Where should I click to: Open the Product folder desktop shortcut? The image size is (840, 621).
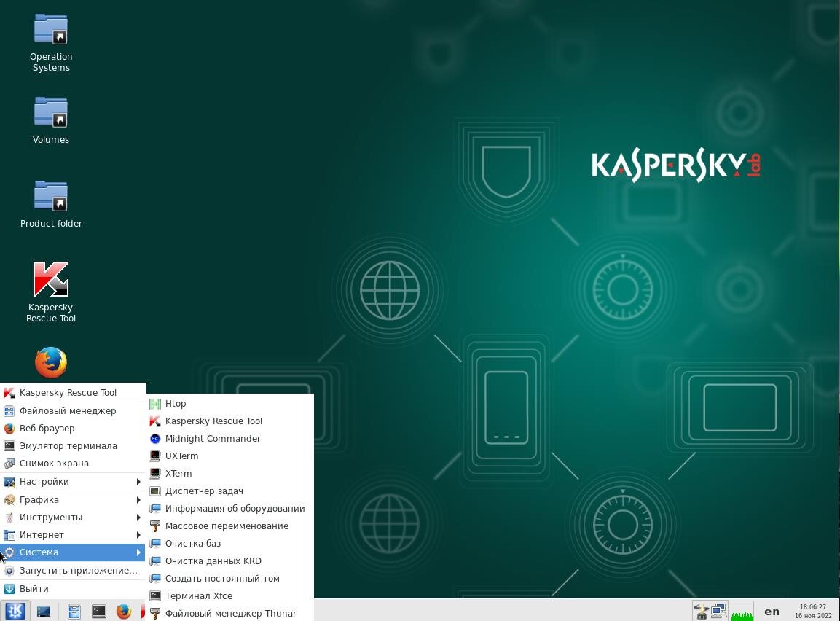51,204
